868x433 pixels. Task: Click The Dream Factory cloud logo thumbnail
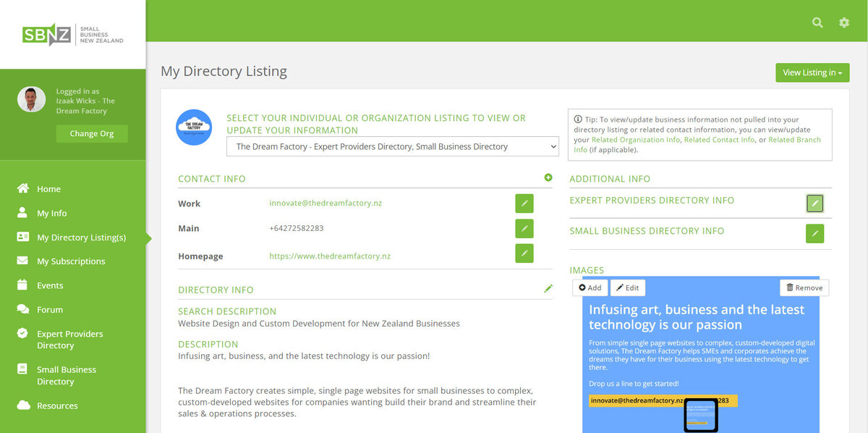point(195,127)
